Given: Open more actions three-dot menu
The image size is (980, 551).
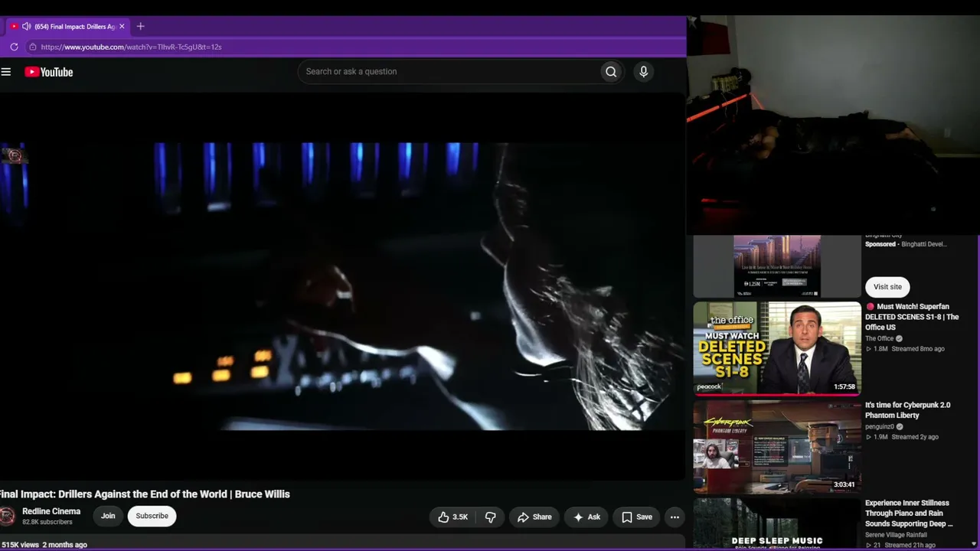Looking at the screenshot, I should click(x=675, y=517).
